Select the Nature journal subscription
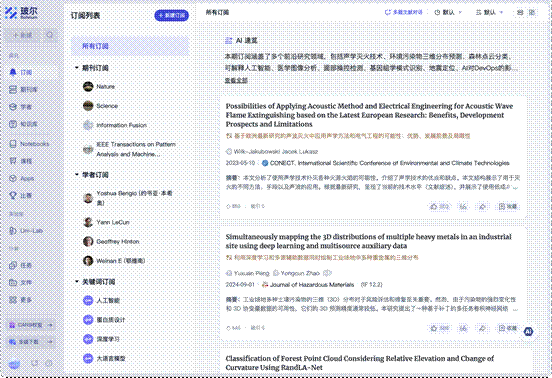This screenshot has width=552, height=378. tap(106, 87)
